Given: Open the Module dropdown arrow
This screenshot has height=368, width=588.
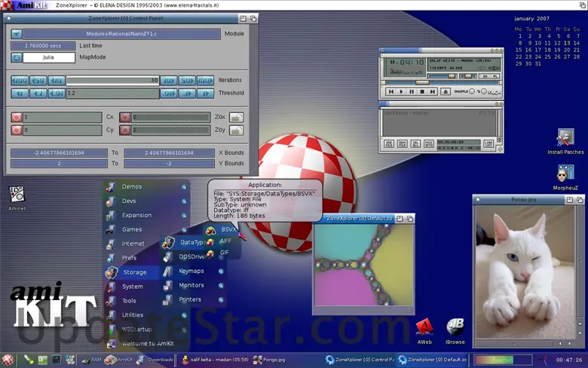Looking at the screenshot, I should [x=16, y=34].
